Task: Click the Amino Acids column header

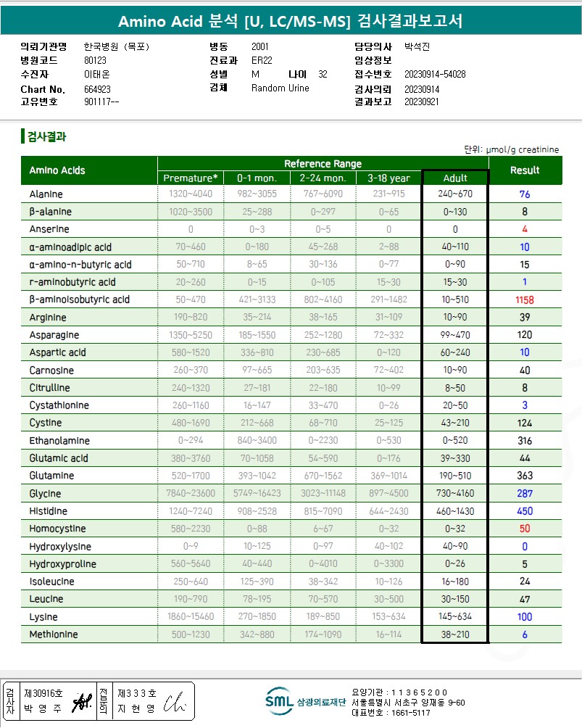Action: pyautogui.click(x=57, y=170)
